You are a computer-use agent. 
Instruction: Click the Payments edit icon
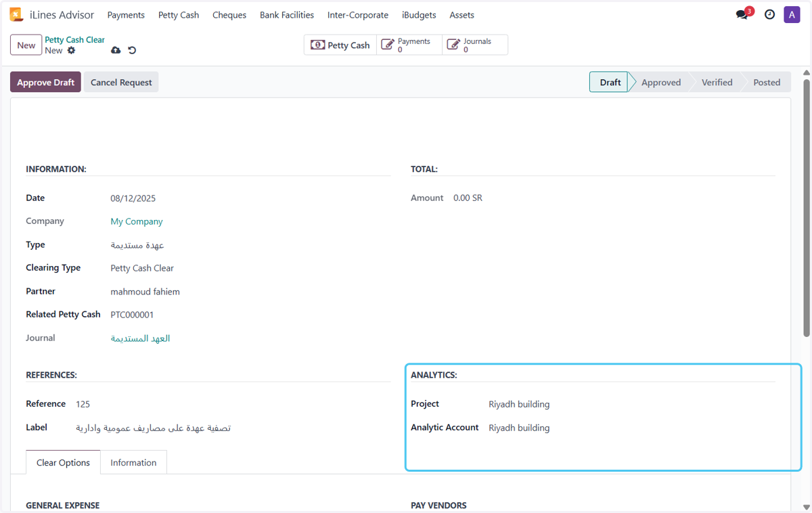point(388,45)
